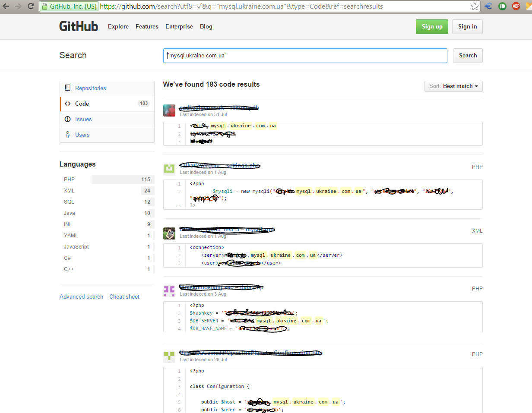Image resolution: width=532 pixels, height=413 pixels.
Task: Open the Blog link
Action: [x=206, y=26]
